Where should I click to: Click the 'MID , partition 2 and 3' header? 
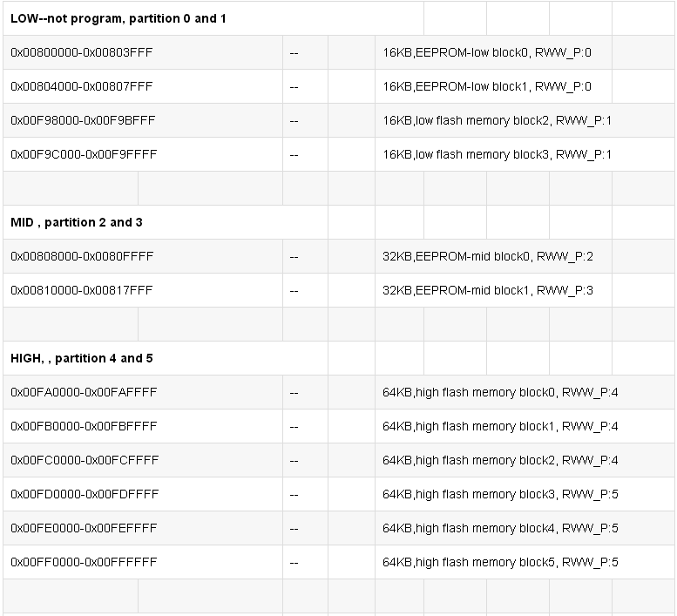click(x=77, y=222)
